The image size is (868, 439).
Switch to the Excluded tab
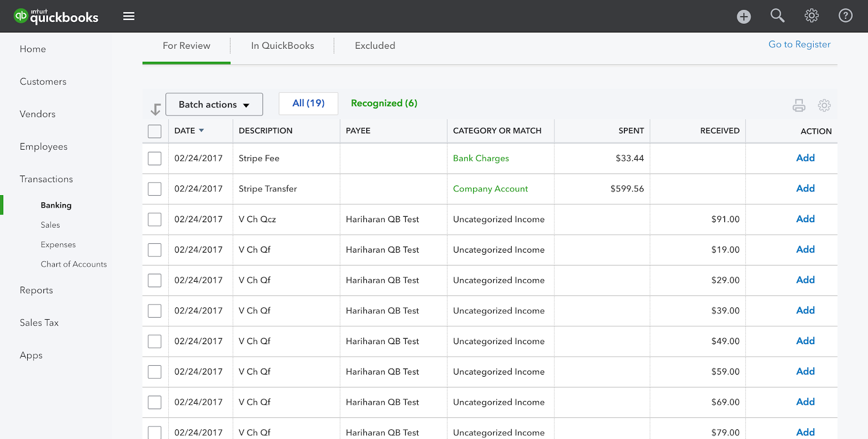tap(375, 46)
